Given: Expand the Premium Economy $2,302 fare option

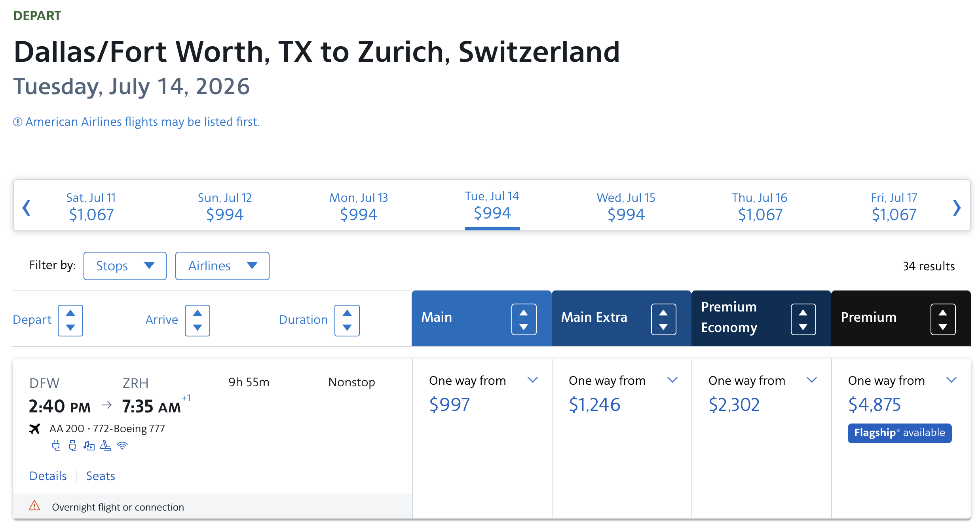Looking at the screenshot, I should click(x=812, y=380).
